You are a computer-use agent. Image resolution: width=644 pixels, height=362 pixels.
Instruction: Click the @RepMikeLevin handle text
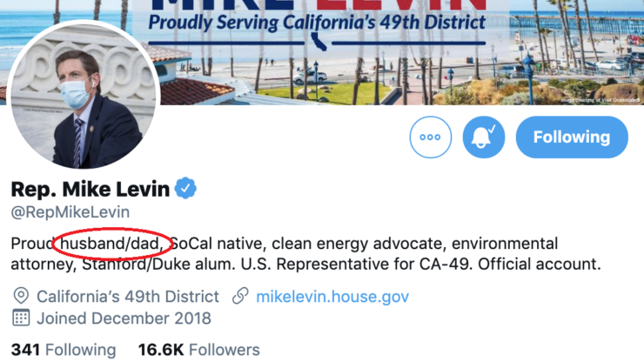[70, 211]
